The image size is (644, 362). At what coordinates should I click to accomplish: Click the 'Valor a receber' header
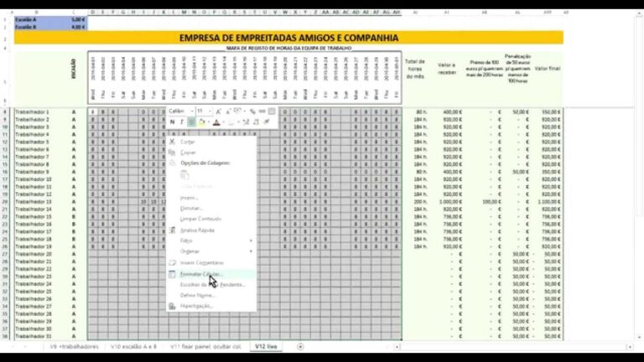click(447, 69)
